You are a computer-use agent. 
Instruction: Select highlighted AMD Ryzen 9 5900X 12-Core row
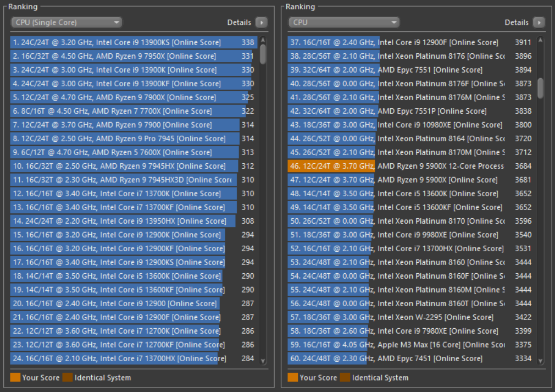click(x=411, y=166)
